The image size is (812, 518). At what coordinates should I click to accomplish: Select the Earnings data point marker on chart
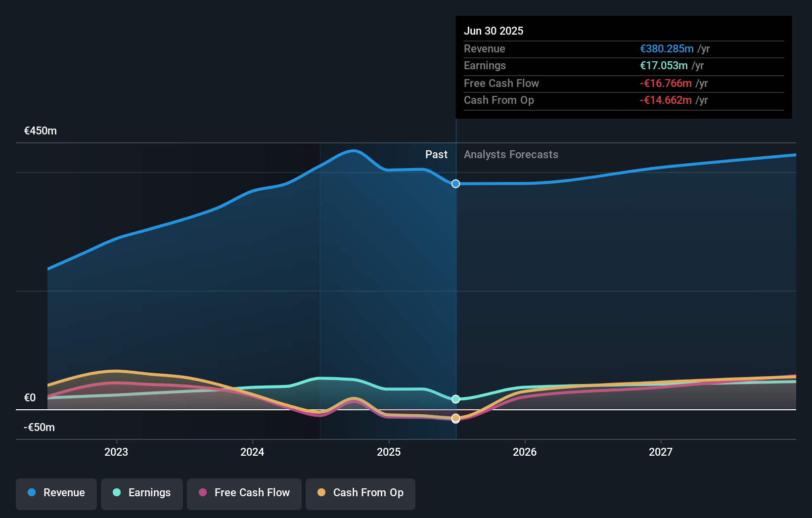(455, 399)
